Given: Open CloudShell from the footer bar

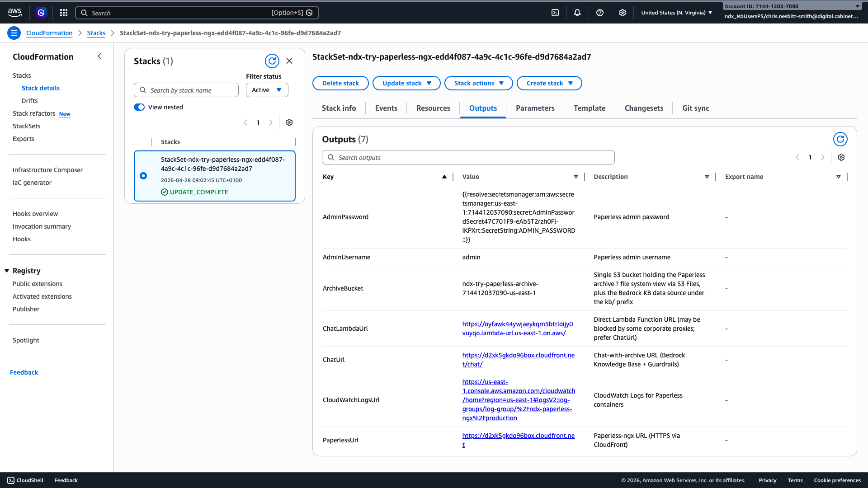Looking at the screenshot, I should [25, 480].
